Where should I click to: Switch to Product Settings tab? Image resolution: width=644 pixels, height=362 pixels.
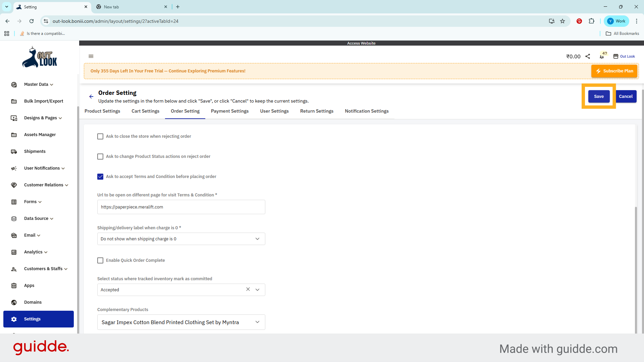click(x=102, y=111)
